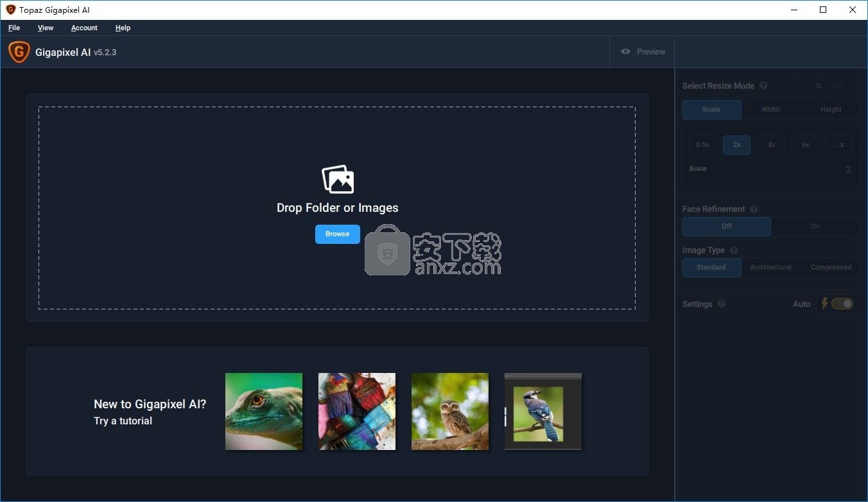
Task: Click the Try a tutorial text
Action: pyautogui.click(x=123, y=421)
